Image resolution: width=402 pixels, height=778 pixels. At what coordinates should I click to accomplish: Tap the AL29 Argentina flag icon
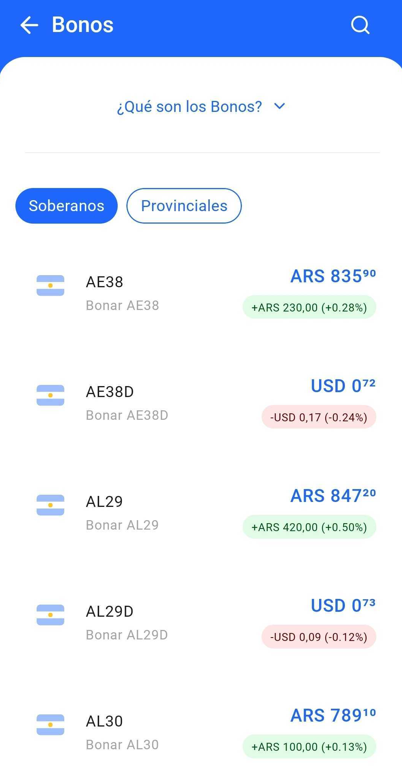click(50, 505)
